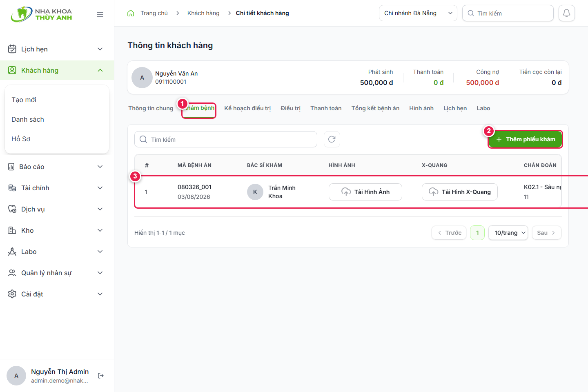588x392 pixels.
Task: Expand the Báo cáo menu chevron
Action: pyautogui.click(x=100, y=167)
